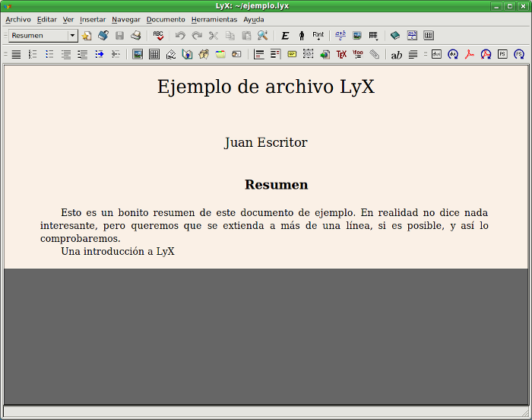Insert a figure float icon
The width and height of the screenshot is (532, 420).
138,54
